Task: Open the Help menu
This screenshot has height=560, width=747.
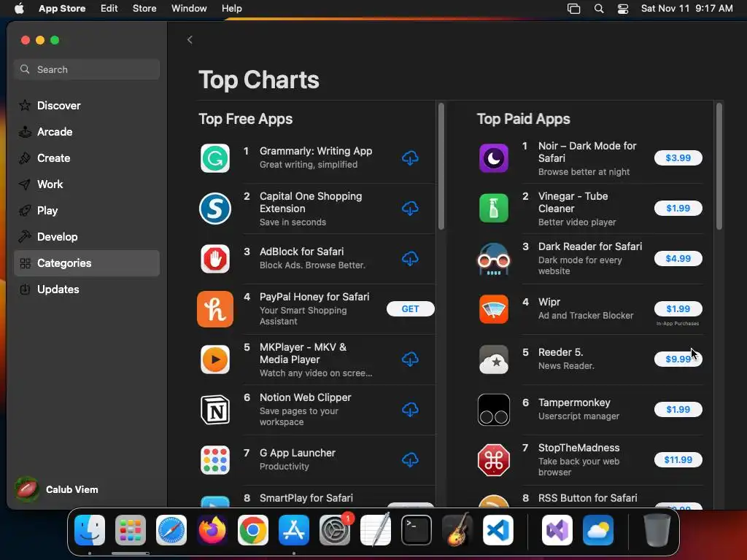Action: click(x=231, y=9)
